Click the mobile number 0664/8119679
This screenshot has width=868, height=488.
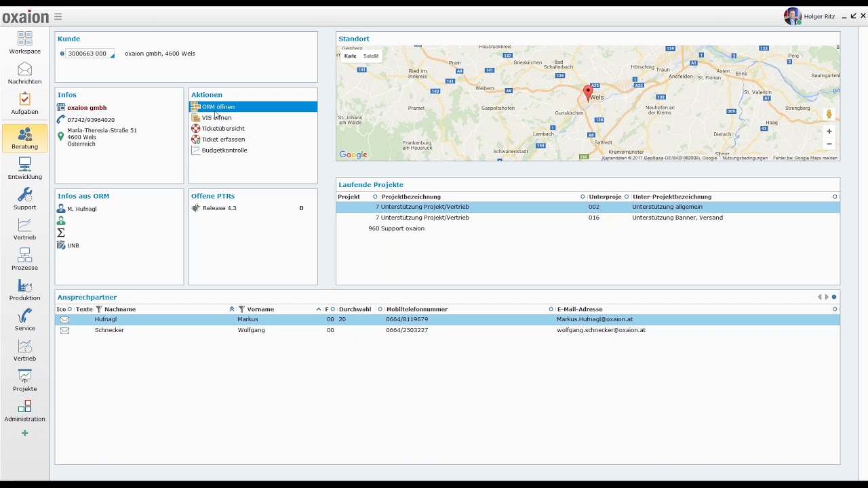point(407,319)
